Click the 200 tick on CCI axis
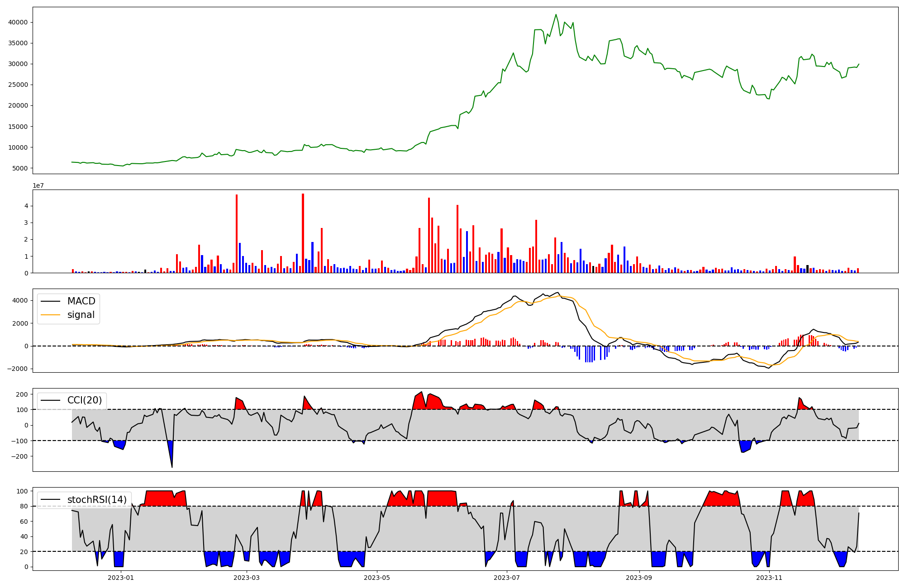Image resolution: width=905 pixels, height=588 pixels. 22,394
